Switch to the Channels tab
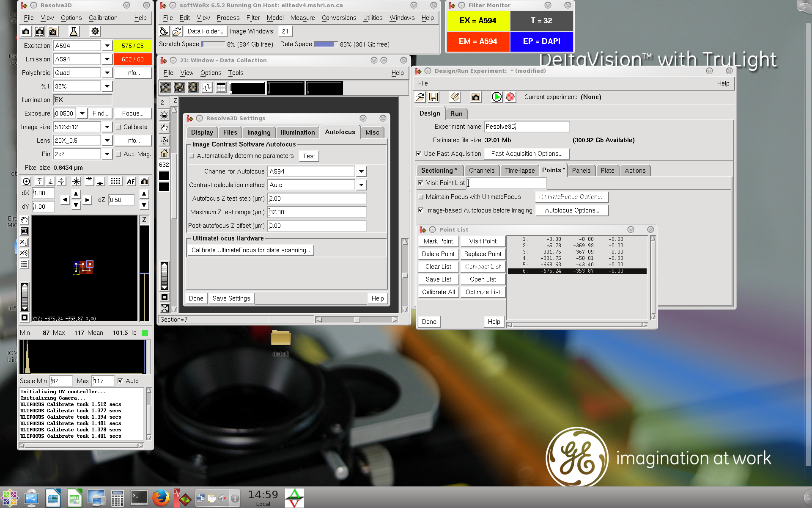This screenshot has width=812, height=508. pyautogui.click(x=481, y=171)
